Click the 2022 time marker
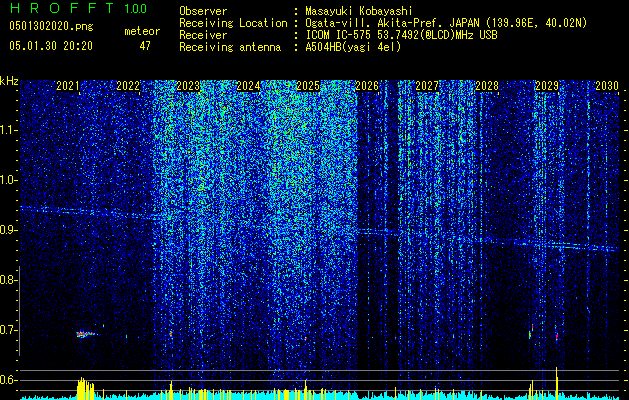This screenshot has width=629, height=400. coord(128,86)
